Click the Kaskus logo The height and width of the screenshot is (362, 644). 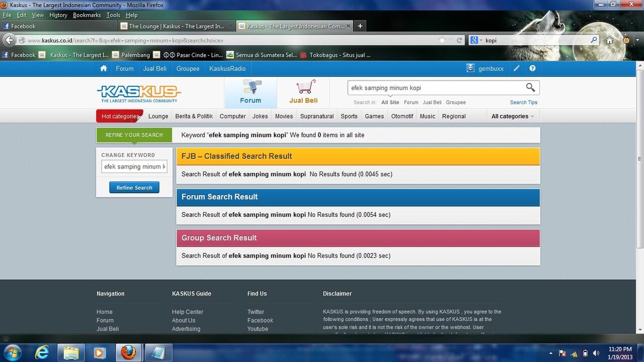click(x=139, y=93)
